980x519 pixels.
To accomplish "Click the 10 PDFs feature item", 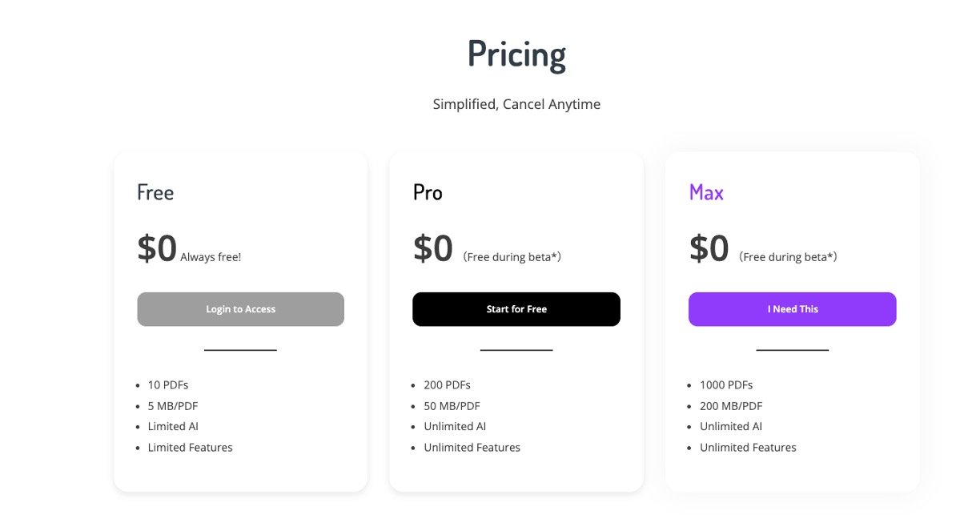I will tap(168, 384).
